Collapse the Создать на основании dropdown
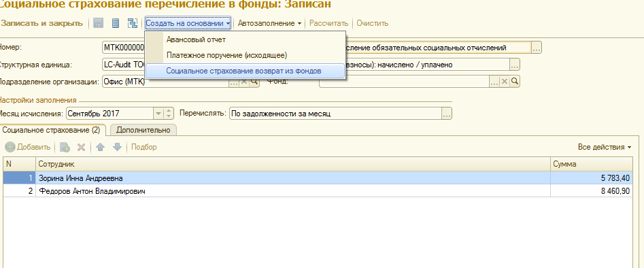644x268 pixels. 188,23
